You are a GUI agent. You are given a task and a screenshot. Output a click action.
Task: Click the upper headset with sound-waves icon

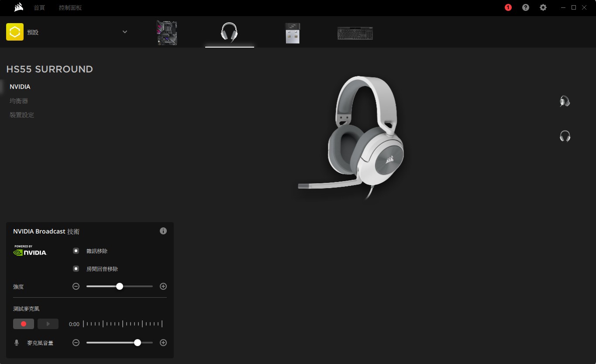pyautogui.click(x=565, y=101)
